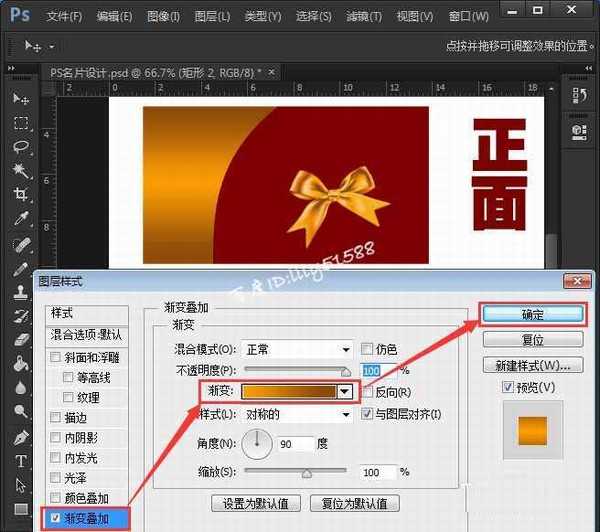Select the Clone Stamp tool
This screenshot has width=600, height=532.
coord(20,292)
